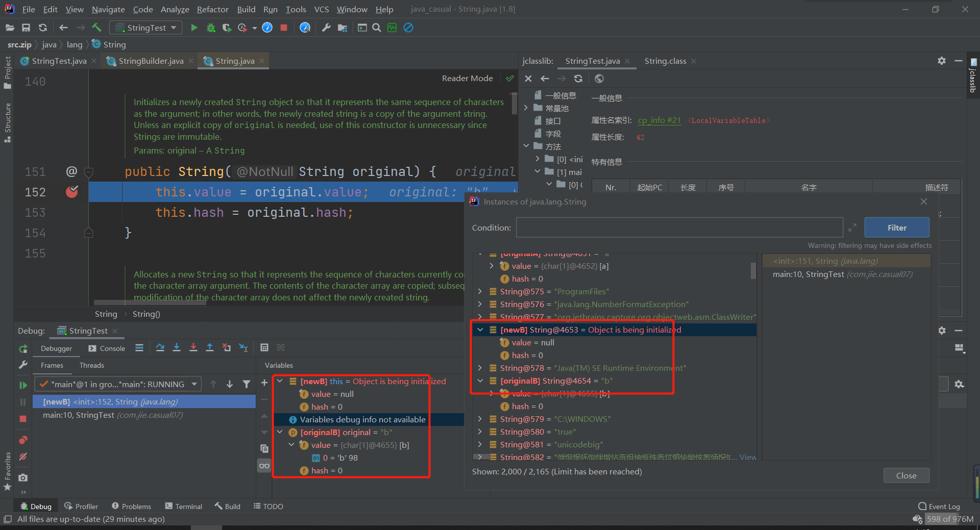This screenshot has width=980, height=530.
Task: Take a thread dump with the camera icon
Action: pos(23,478)
